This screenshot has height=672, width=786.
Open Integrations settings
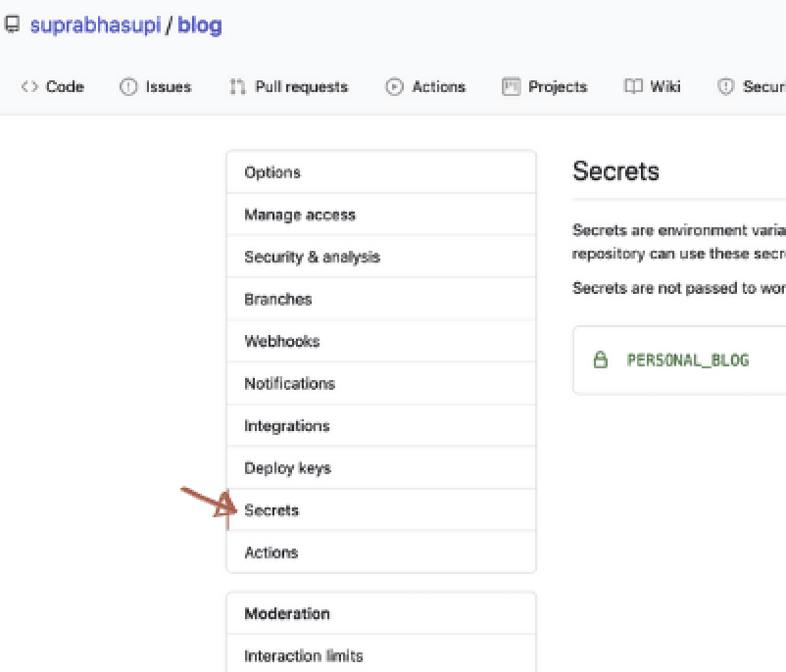point(381,425)
